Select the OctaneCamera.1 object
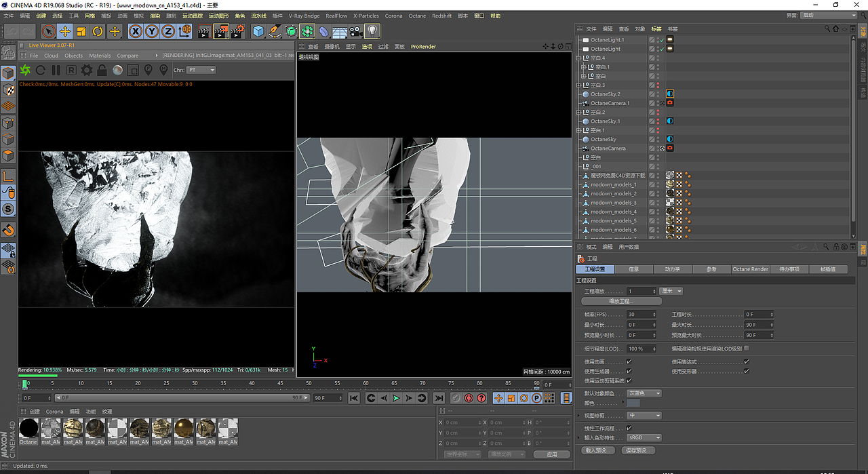The height and width of the screenshot is (474, 868). pos(610,103)
